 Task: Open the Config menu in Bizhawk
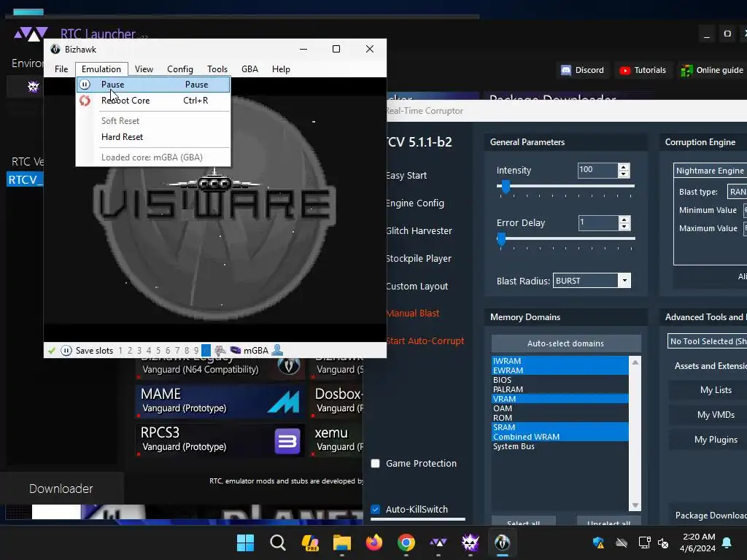click(180, 69)
